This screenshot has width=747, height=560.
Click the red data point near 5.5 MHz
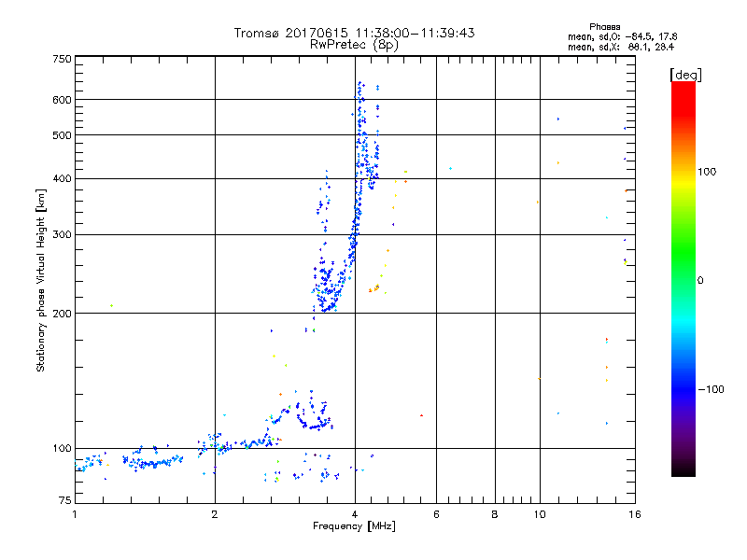pos(422,415)
